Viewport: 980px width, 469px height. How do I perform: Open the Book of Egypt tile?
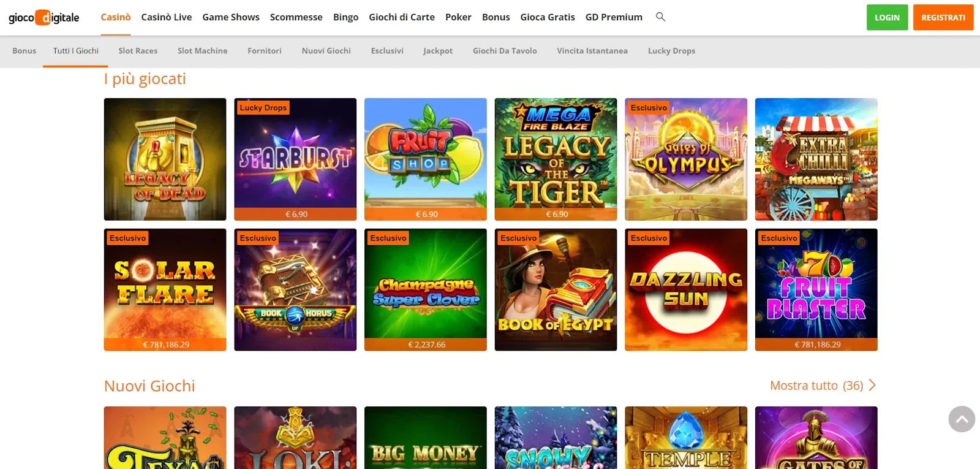(556, 290)
